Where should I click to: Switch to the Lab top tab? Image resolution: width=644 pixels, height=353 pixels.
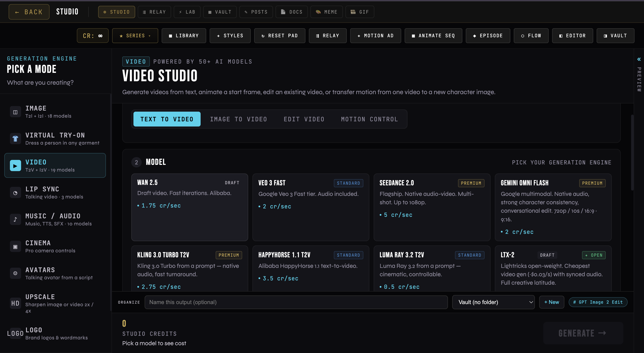click(187, 12)
